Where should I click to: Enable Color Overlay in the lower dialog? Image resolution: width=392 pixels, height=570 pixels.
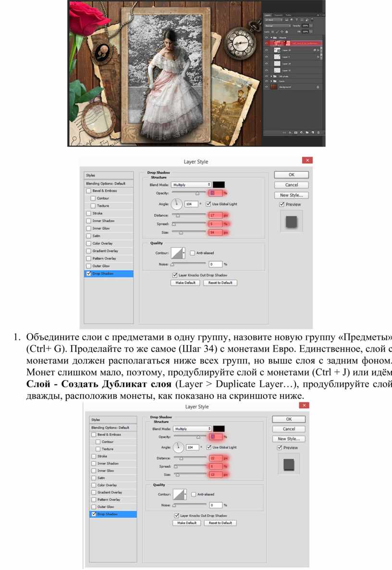point(93,485)
